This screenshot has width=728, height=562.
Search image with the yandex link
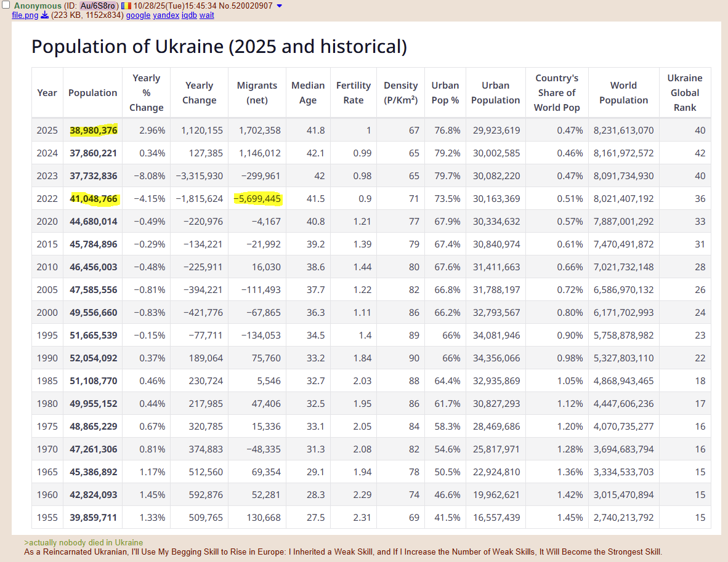point(166,15)
